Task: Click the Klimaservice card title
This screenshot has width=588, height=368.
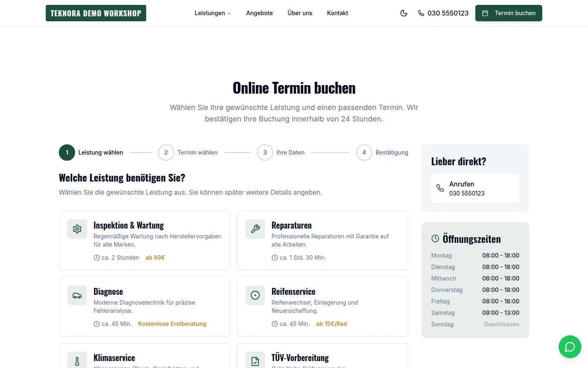Action: point(114,358)
